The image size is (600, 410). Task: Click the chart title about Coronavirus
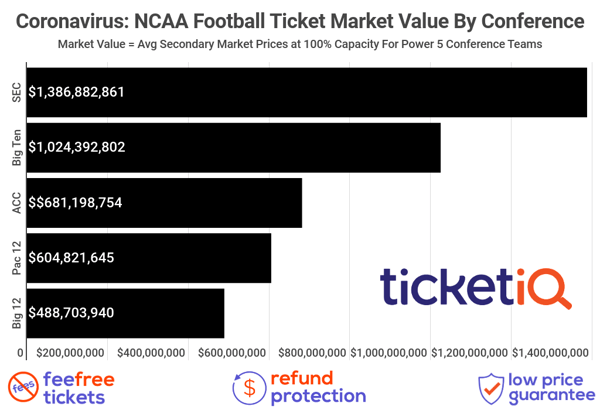(x=300, y=21)
